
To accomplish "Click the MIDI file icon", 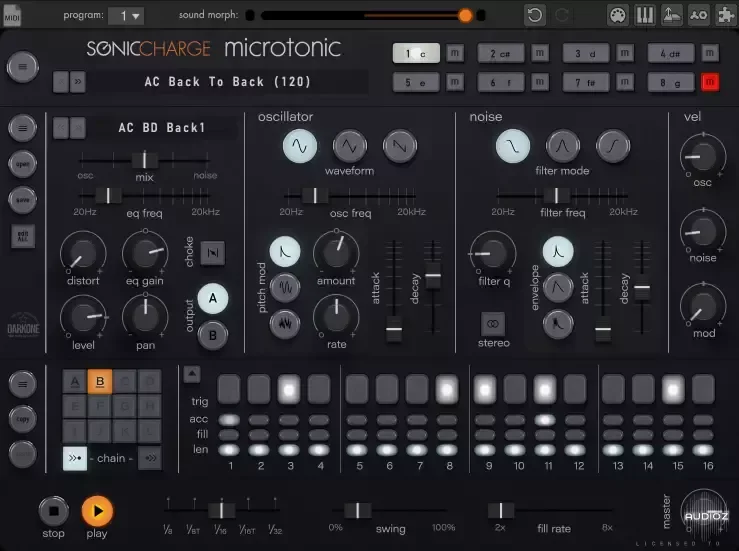I will click(x=12, y=16).
